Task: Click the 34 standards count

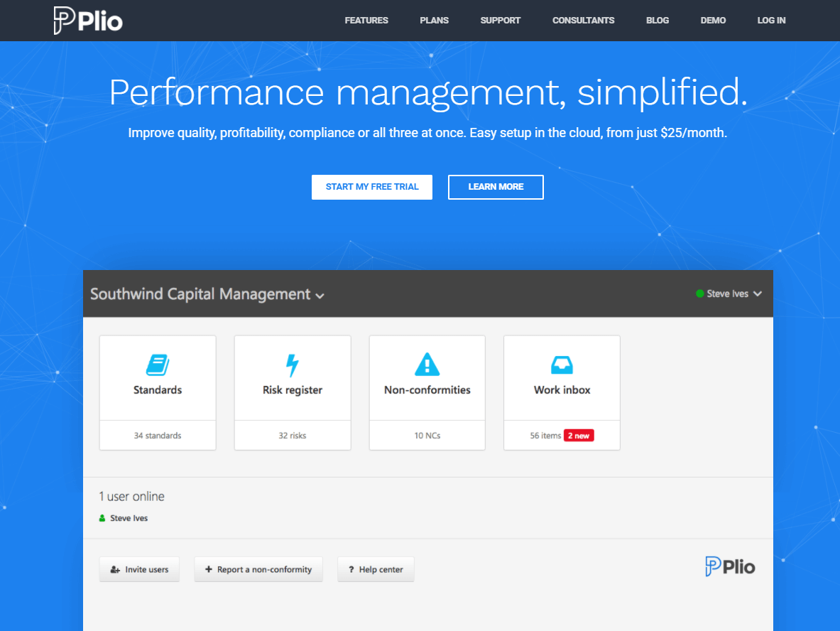Action: point(158,436)
